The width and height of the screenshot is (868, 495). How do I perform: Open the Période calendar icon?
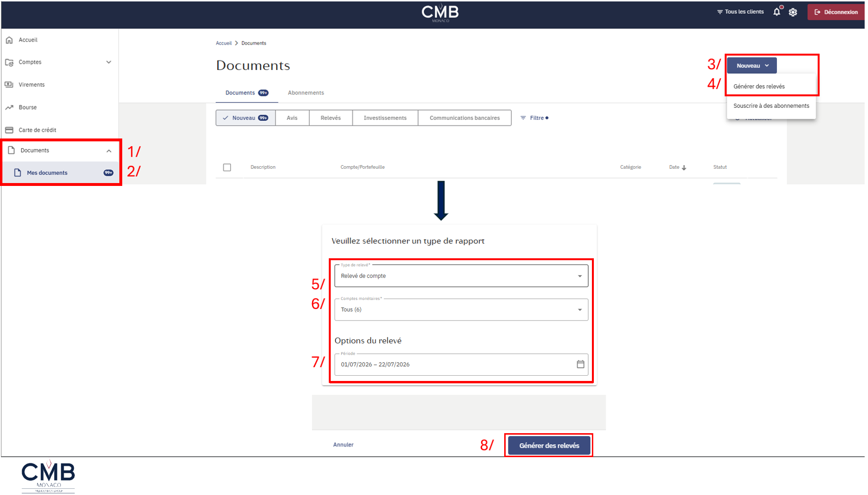580,365
